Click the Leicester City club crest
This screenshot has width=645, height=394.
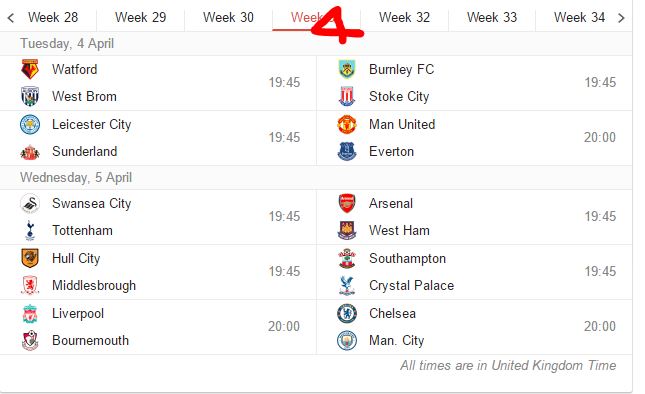coord(30,125)
